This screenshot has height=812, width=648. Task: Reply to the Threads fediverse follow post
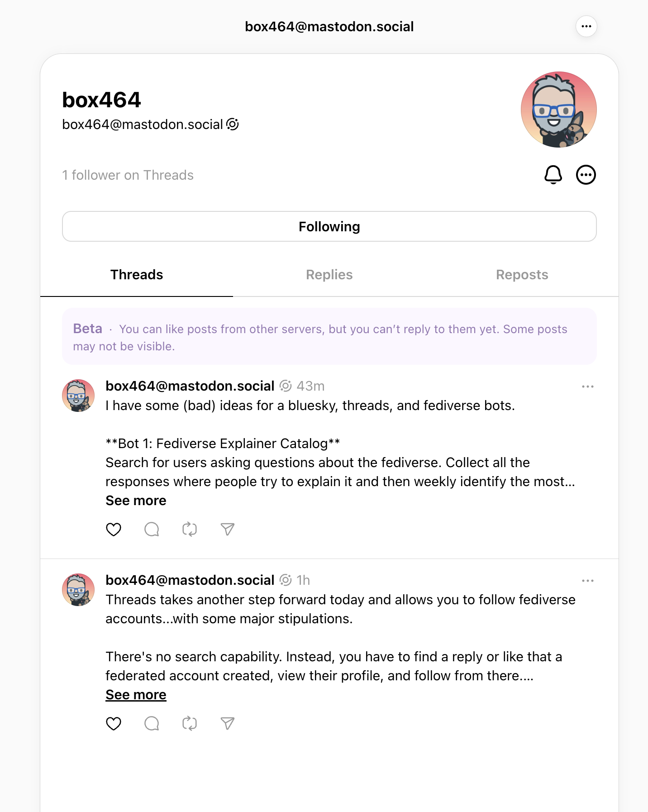coord(152,723)
